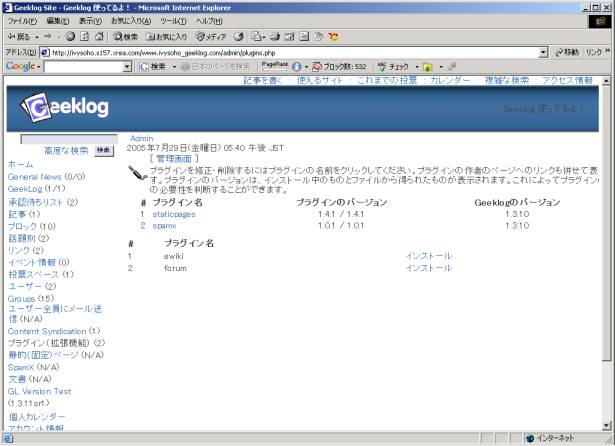Click インストール link for forum
Viewport: 615px width, 446px height.
pyautogui.click(x=429, y=268)
